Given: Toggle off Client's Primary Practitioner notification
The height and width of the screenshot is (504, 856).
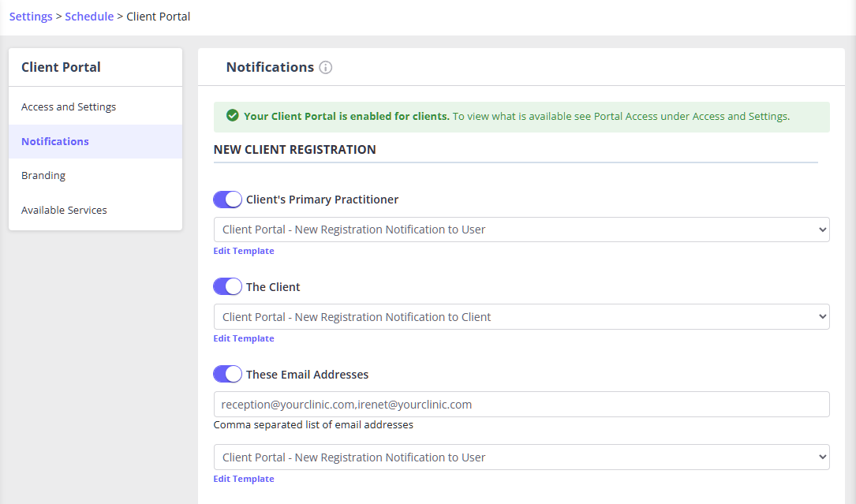Looking at the screenshot, I should pyautogui.click(x=227, y=200).
